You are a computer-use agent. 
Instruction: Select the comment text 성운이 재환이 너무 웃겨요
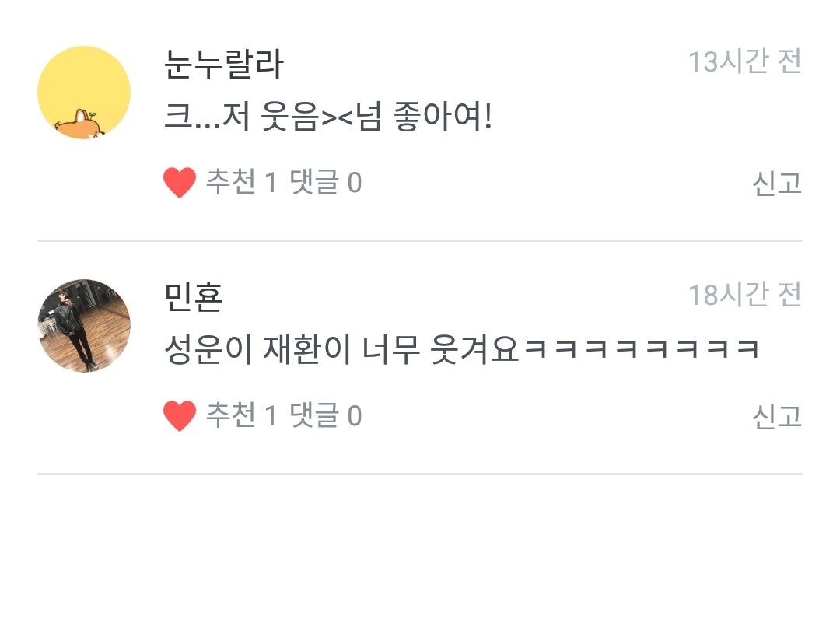[x=341, y=350]
